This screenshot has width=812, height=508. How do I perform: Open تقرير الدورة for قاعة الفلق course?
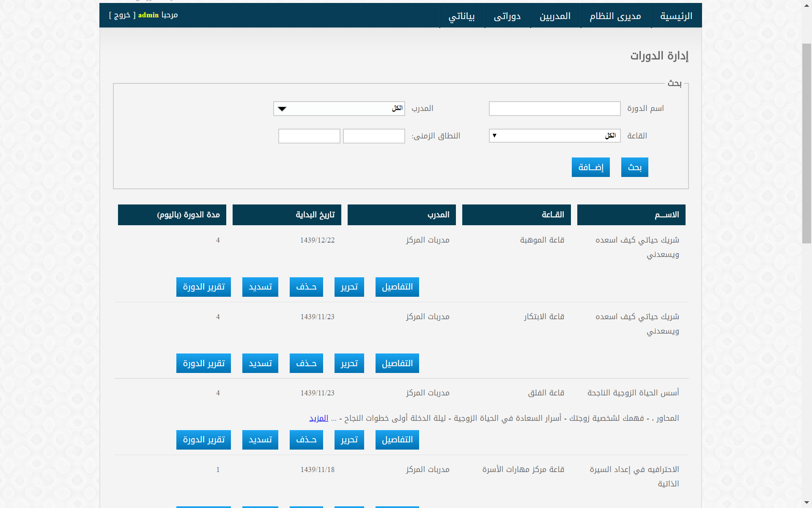pyautogui.click(x=203, y=440)
